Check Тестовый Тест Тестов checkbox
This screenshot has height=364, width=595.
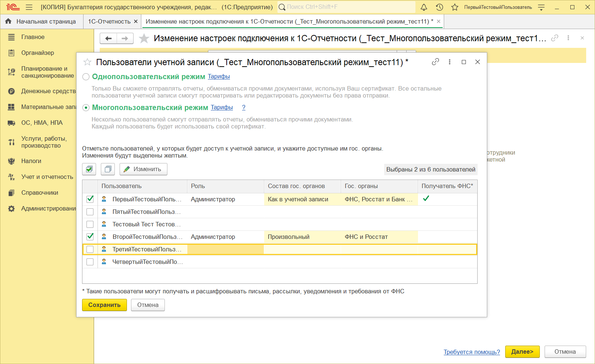tap(90, 225)
